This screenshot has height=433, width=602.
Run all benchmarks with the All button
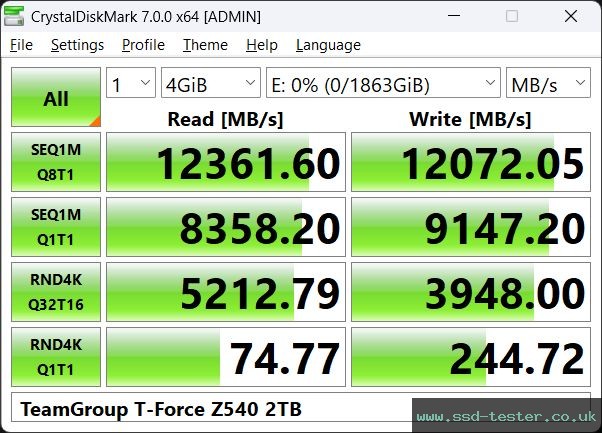point(56,97)
